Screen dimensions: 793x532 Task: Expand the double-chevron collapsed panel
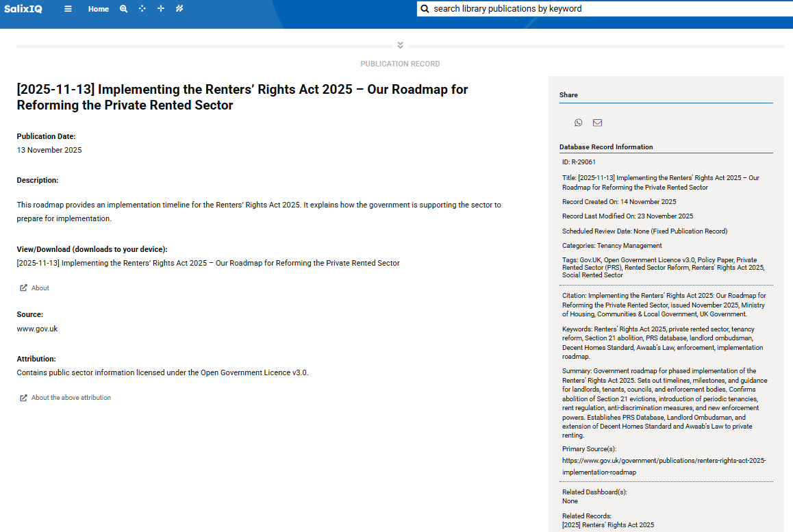(x=400, y=45)
